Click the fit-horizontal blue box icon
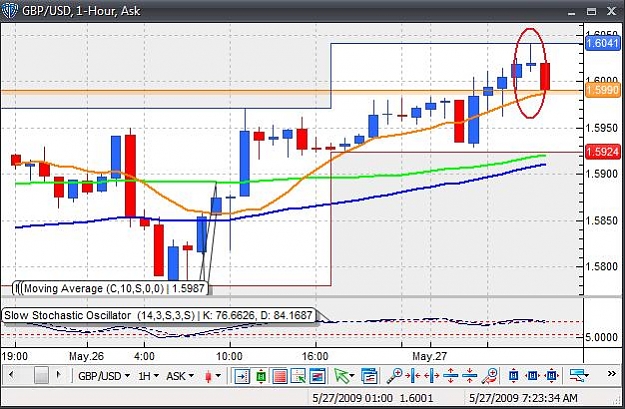The height and width of the screenshot is (409, 625). coord(533,376)
